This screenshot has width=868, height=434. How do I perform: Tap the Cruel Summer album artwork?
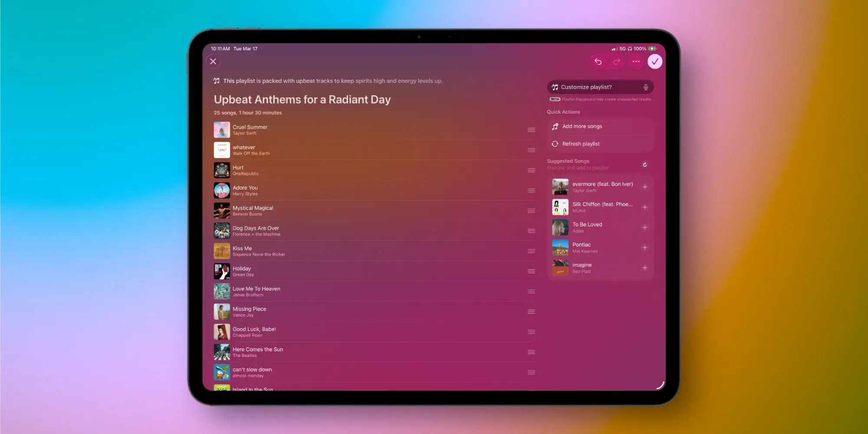click(222, 129)
